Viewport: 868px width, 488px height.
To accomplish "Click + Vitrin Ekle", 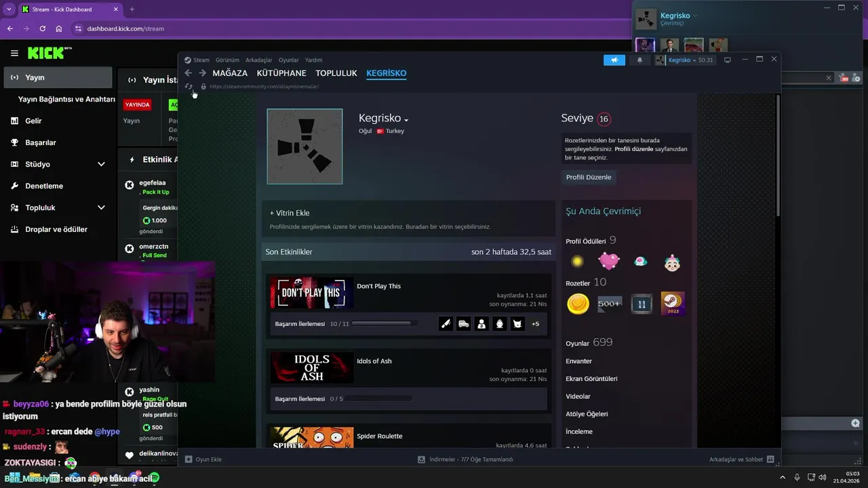I will 290,213.
